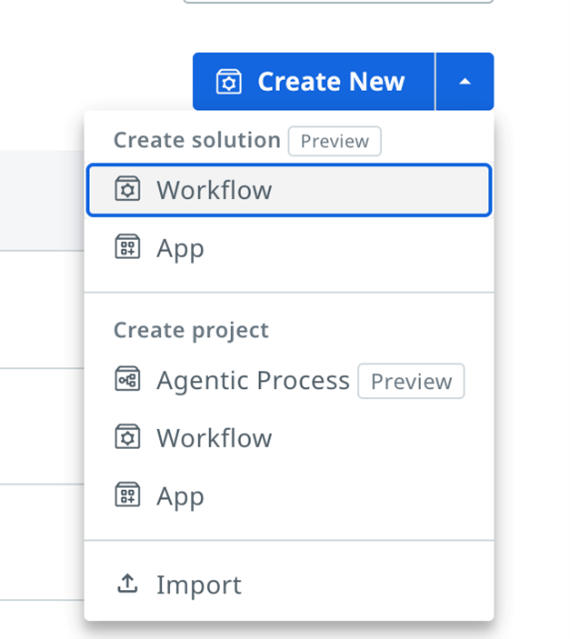This screenshot has height=639, width=570.
Task: Click the Create New button icon
Action: 228,82
